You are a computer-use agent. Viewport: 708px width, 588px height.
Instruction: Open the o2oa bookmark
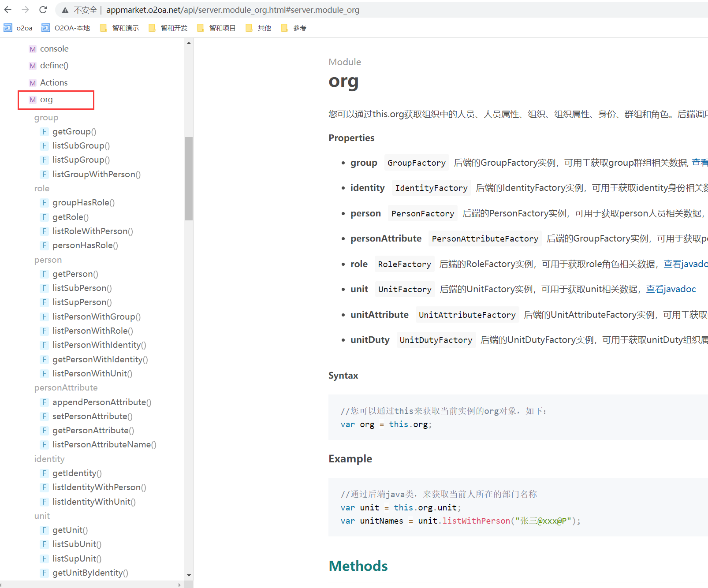click(x=18, y=28)
